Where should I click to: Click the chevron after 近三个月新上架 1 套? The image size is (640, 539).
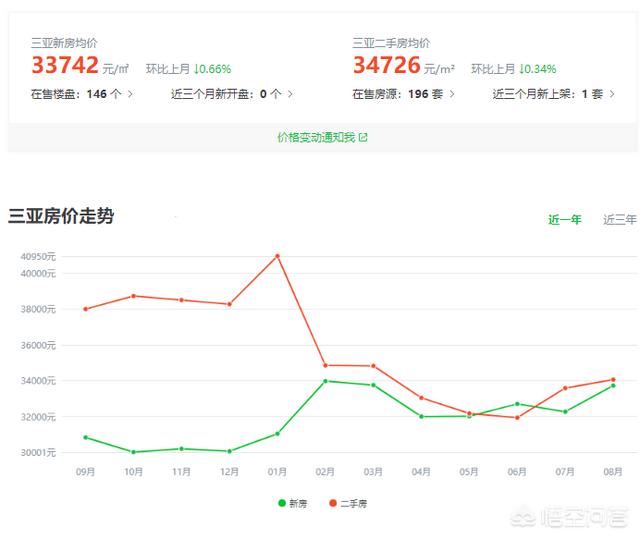coord(611,94)
